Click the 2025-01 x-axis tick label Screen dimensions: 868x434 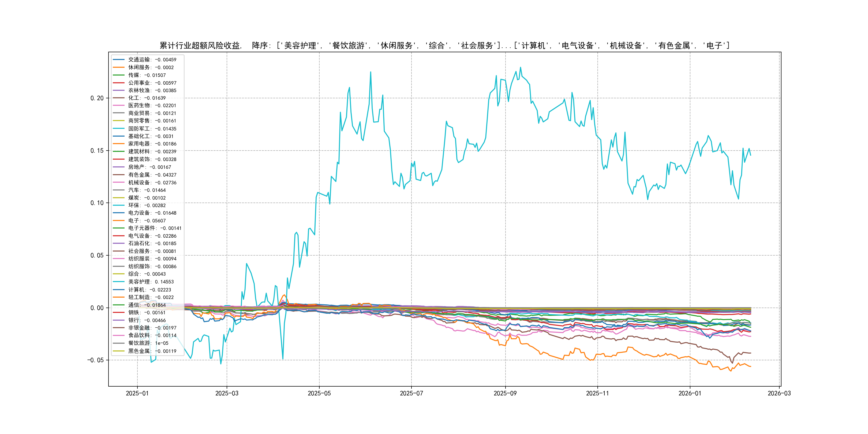(137, 393)
